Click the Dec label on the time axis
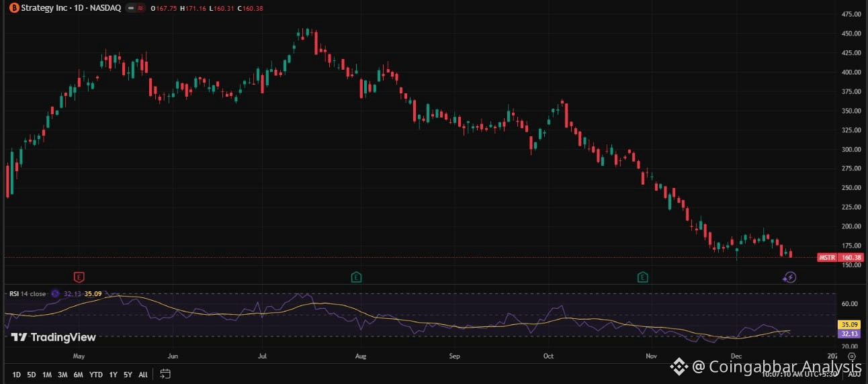Viewport: 868px width, 384px height. 736,356
